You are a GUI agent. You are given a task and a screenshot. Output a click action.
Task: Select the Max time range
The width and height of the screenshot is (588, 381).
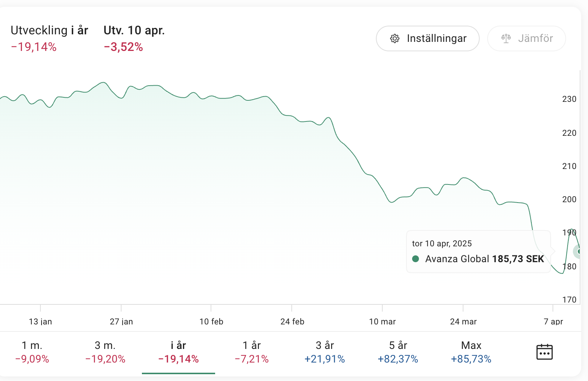click(x=471, y=352)
